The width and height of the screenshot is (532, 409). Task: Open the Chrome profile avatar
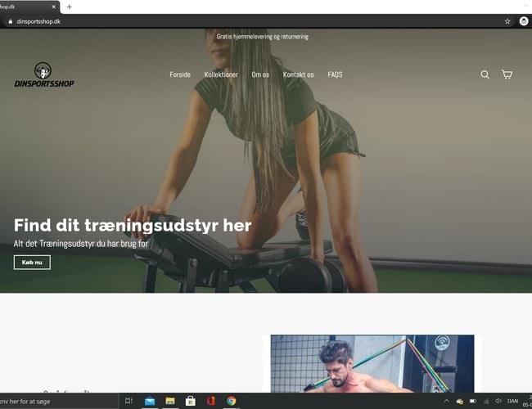point(524,21)
